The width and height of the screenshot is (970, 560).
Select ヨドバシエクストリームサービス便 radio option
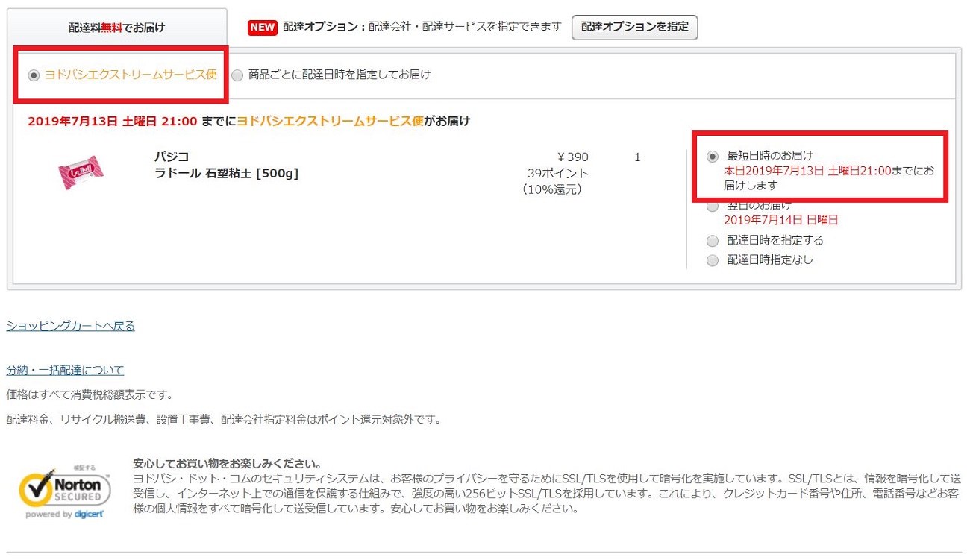(x=34, y=75)
